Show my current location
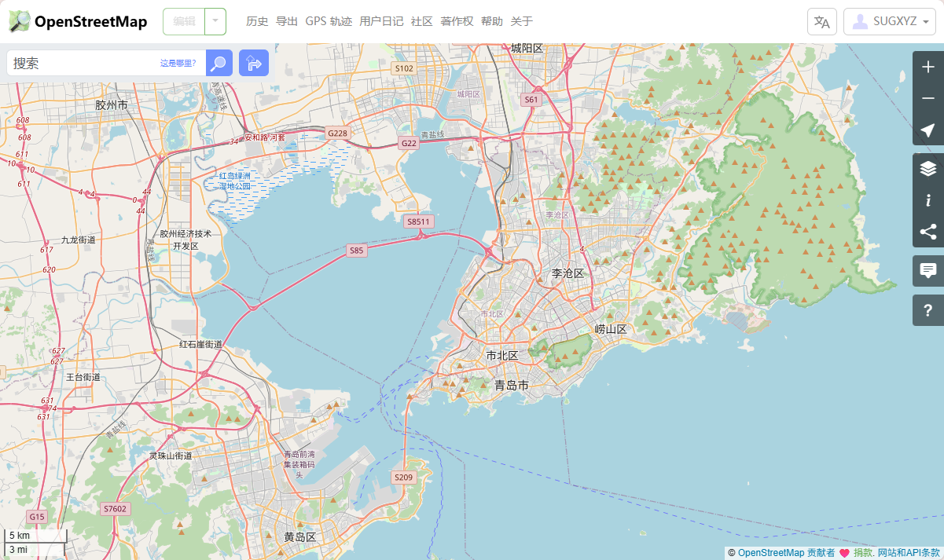Viewport: 944px width, 560px height. point(927,130)
